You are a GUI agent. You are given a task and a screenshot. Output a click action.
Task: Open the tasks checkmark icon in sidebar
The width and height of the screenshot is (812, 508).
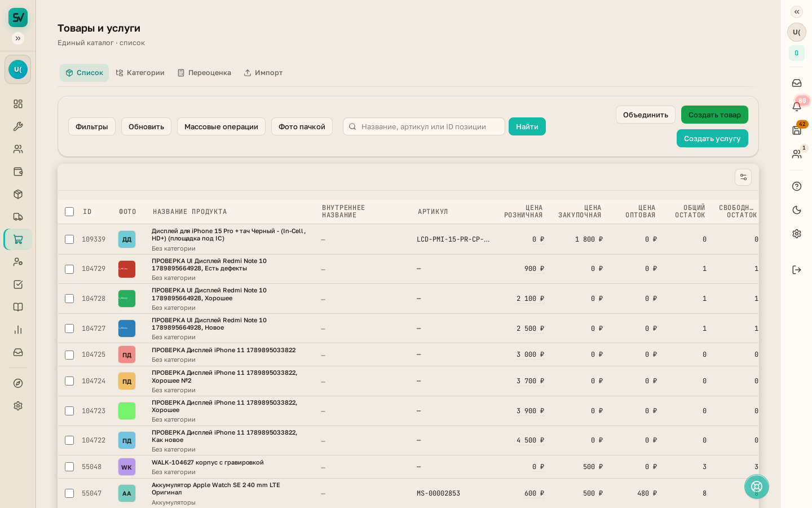18,284
